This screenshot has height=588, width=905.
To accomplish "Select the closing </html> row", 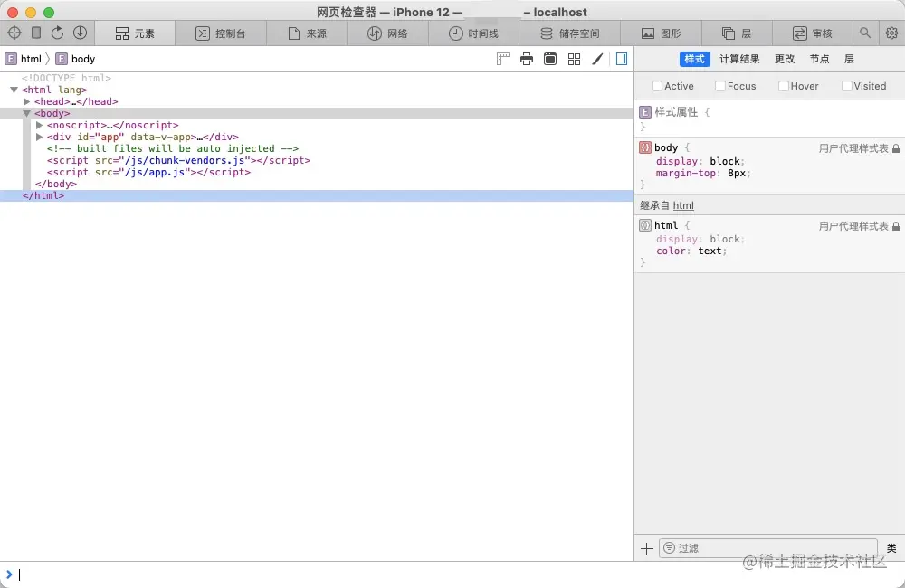I will click(x=317, y=195).
